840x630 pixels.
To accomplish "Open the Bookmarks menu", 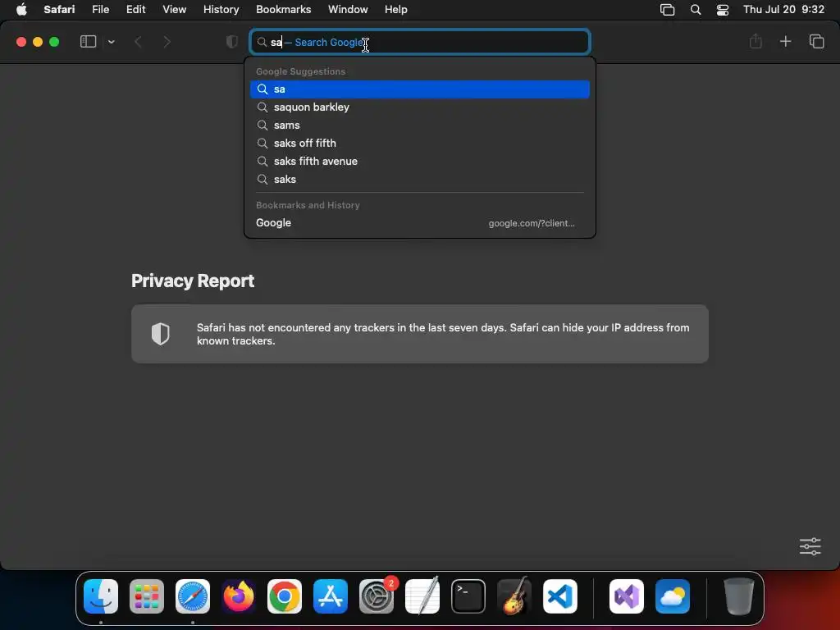I will 283,10.
